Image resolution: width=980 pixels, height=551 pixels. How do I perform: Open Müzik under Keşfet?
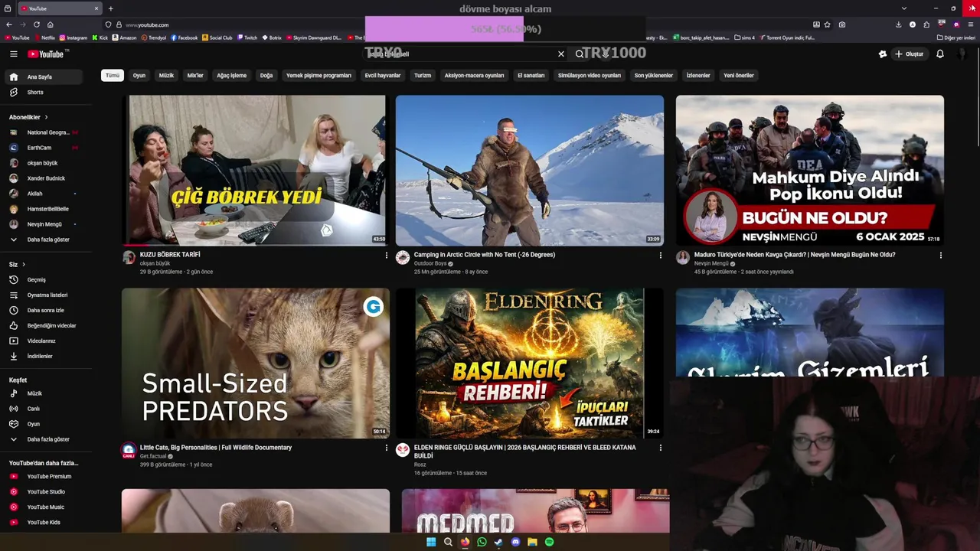44,393
